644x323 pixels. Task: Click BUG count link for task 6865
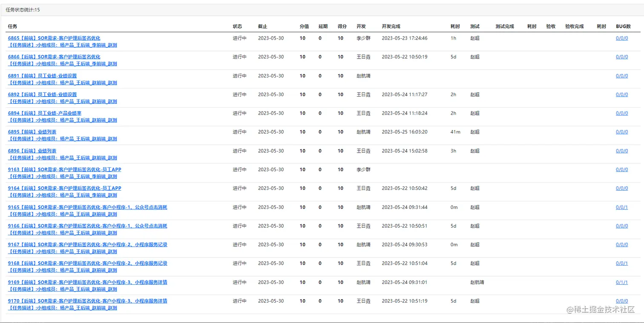point(621,38)
